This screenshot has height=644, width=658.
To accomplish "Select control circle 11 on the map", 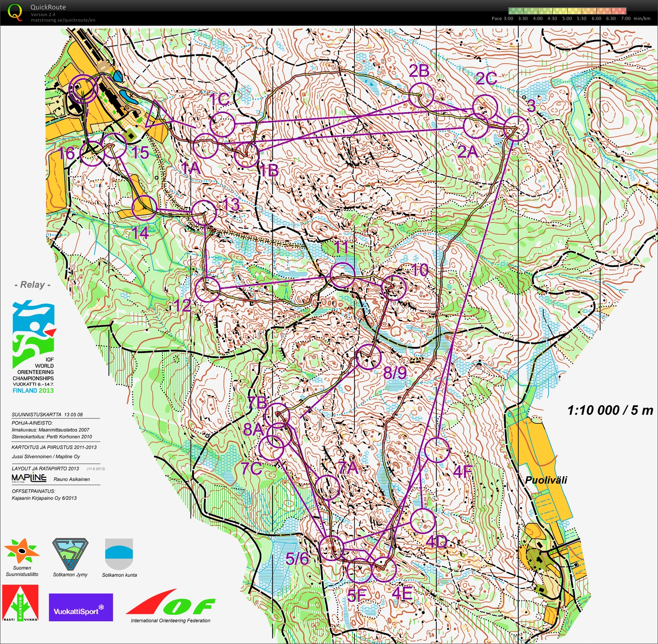I will coord(342,275).
